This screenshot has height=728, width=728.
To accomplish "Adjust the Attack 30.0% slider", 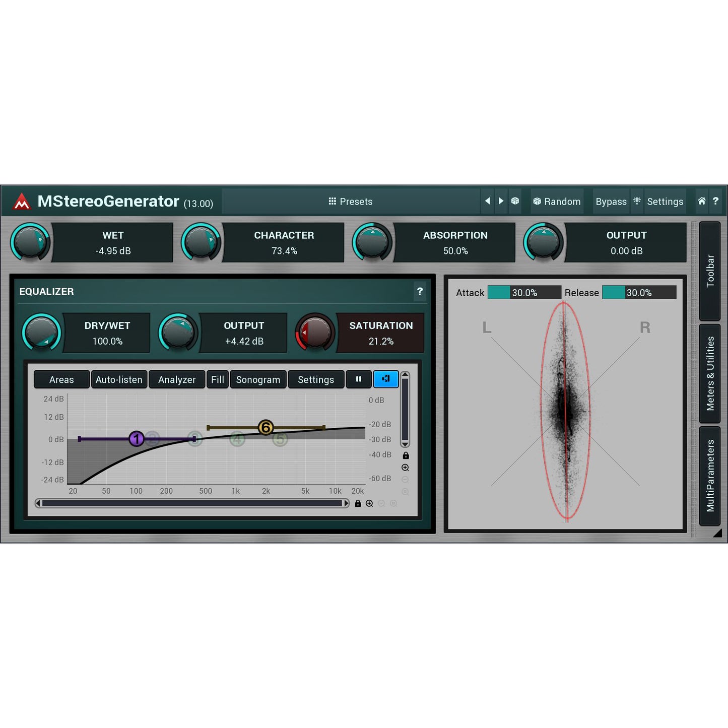I will [x=524, y=293].
